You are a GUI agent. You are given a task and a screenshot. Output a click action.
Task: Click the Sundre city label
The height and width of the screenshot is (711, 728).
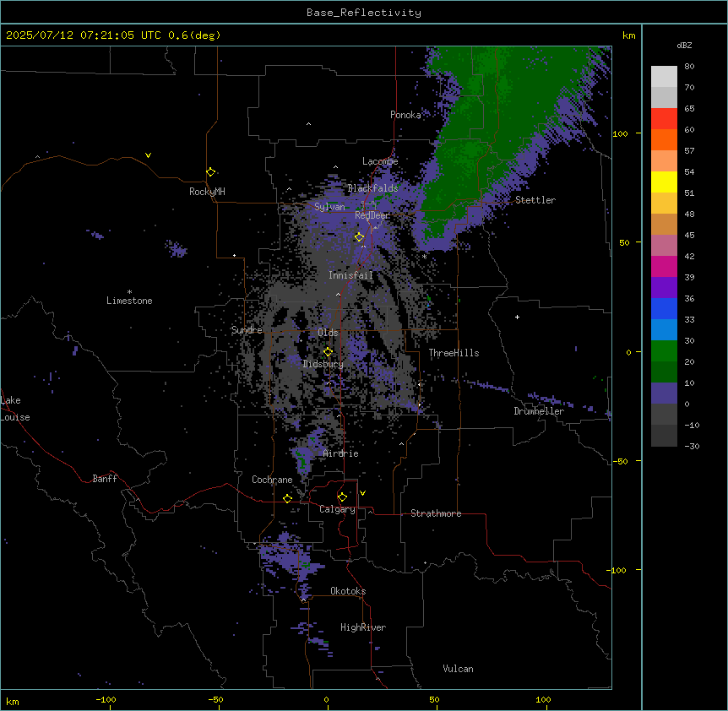pyautogui.click(x=247, y=330)
